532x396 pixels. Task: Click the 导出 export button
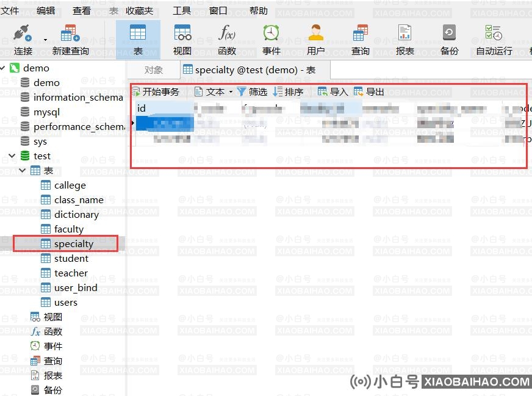[x=369, y=92]
